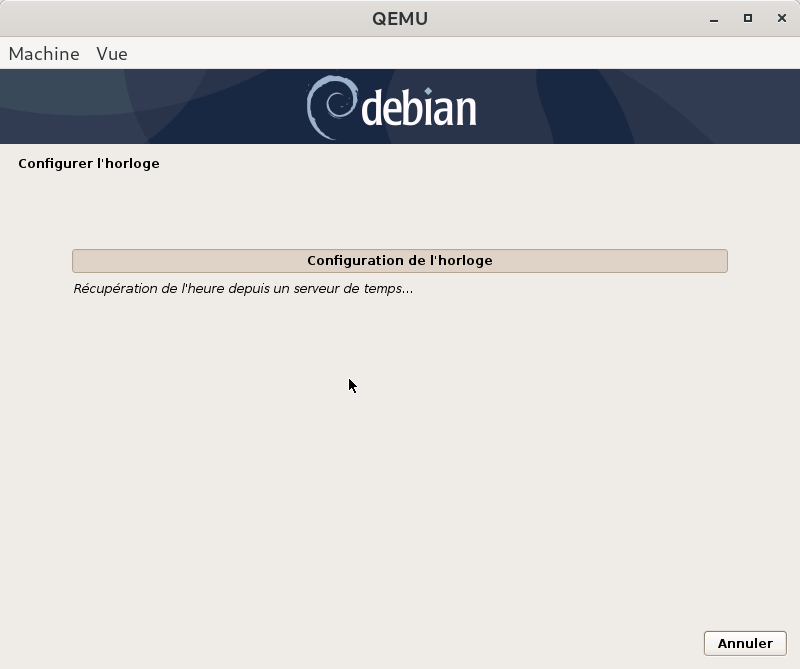The image size is (800, 669).
Task: Click the debian wordmark in banner
Action: [x=418, y=109]
